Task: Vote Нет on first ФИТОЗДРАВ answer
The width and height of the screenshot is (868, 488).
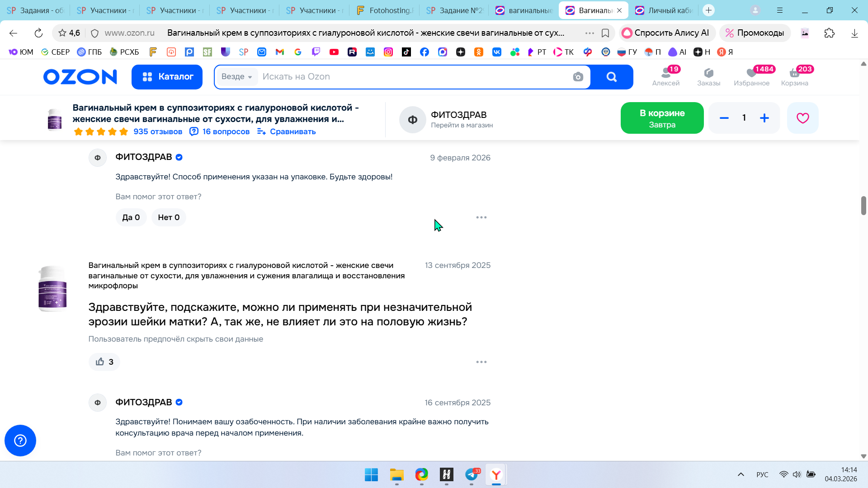Action: coord(169,217)
